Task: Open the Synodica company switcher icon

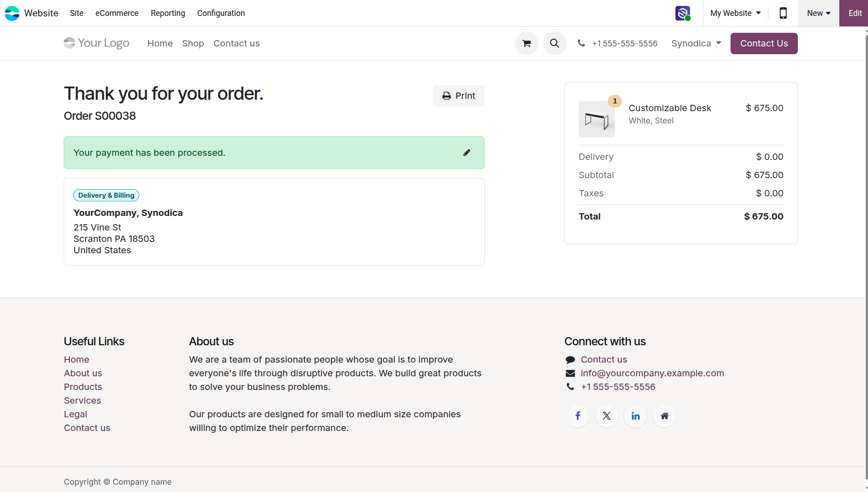Action: [683, 13]
